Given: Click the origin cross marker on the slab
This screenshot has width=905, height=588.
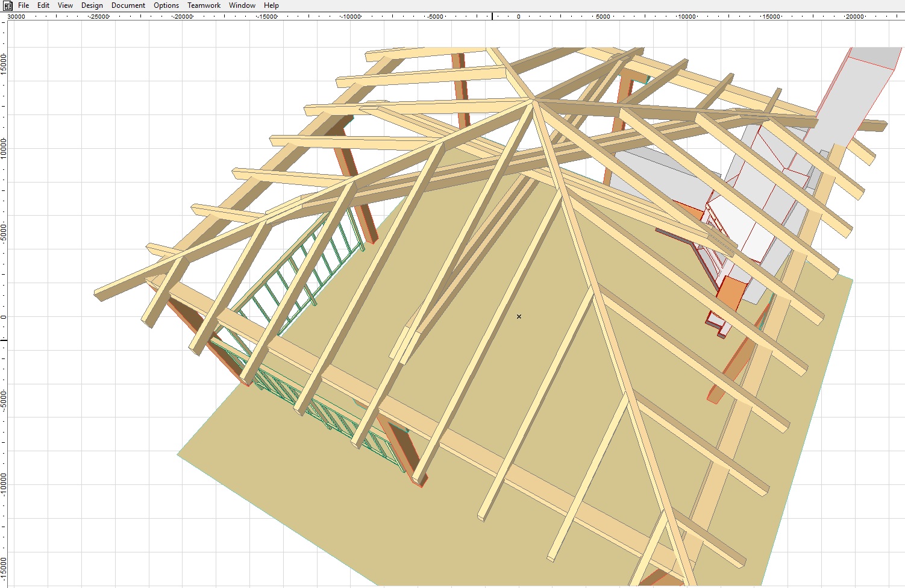Looking at the screenshot, I should click(519, 316).
